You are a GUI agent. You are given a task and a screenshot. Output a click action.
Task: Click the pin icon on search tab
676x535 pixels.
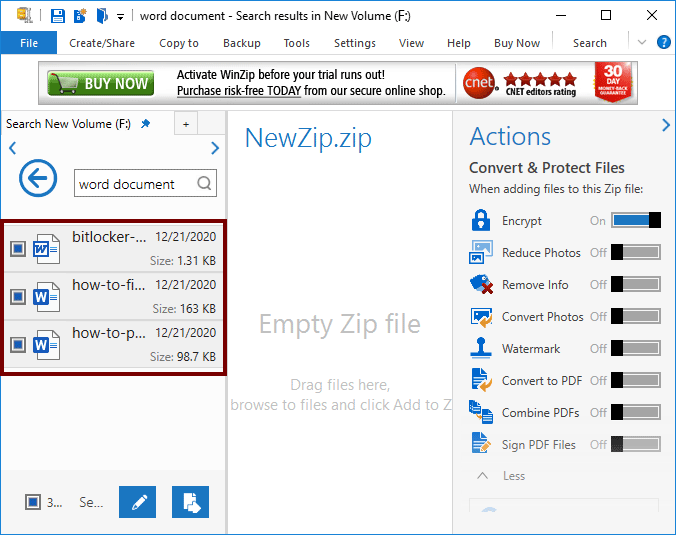tap(146, 124)
